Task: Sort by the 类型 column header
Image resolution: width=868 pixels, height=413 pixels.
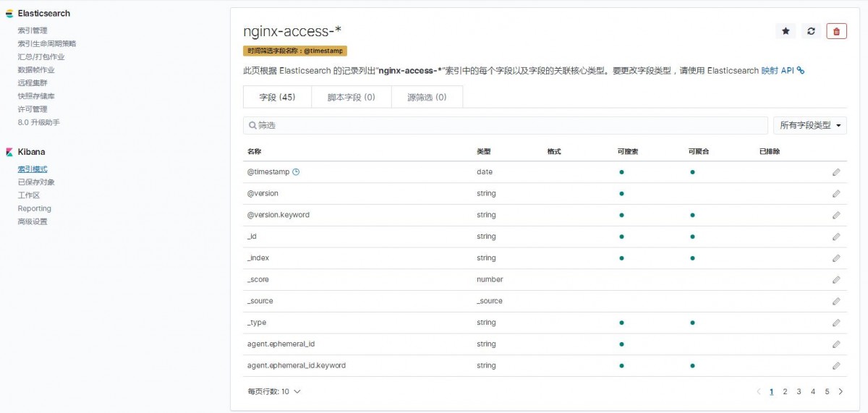Action: tap(484, 152)
